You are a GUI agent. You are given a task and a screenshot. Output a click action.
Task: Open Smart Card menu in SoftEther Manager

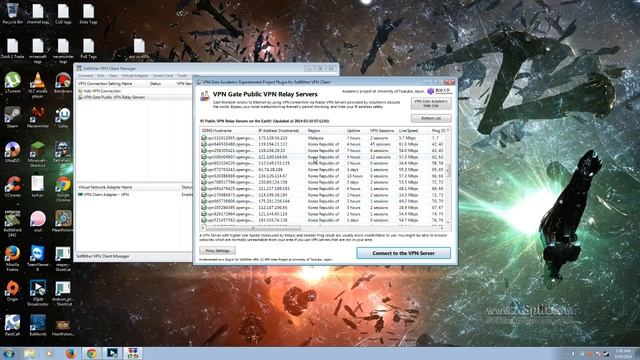pyautogui.click(x=163, y=76)
